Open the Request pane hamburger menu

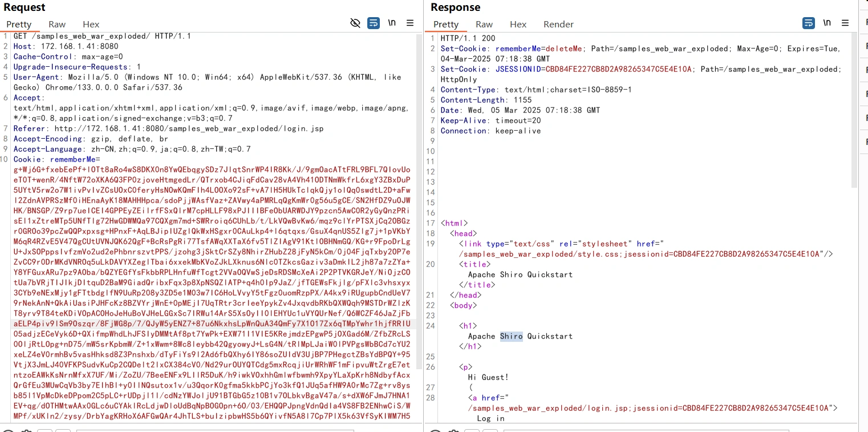[410, 23]
